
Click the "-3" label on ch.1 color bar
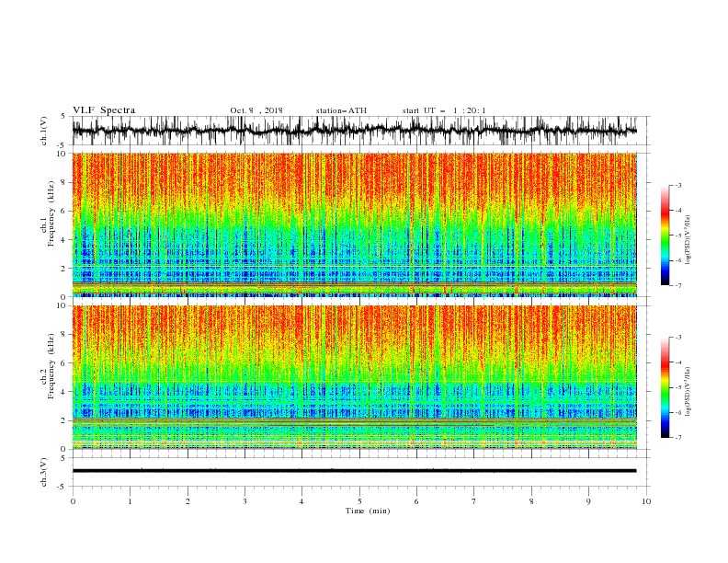[677, 185]
